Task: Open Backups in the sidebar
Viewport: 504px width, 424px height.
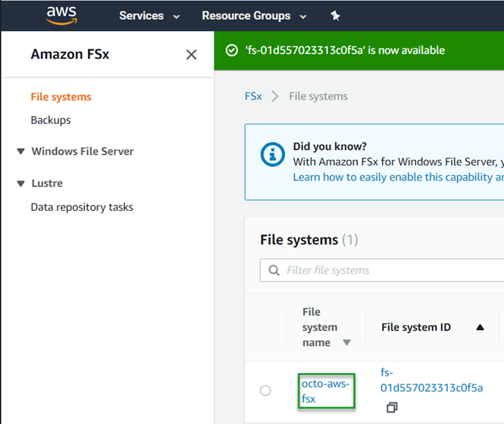Action: [51, 120]
